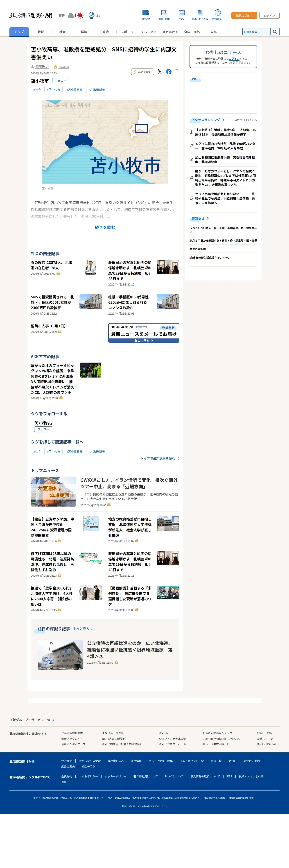The width and height of the screenshot is (289, 868).
Task: Toggle the フォロー button beside 苫小牧市 heading
Action: (61, 80)
